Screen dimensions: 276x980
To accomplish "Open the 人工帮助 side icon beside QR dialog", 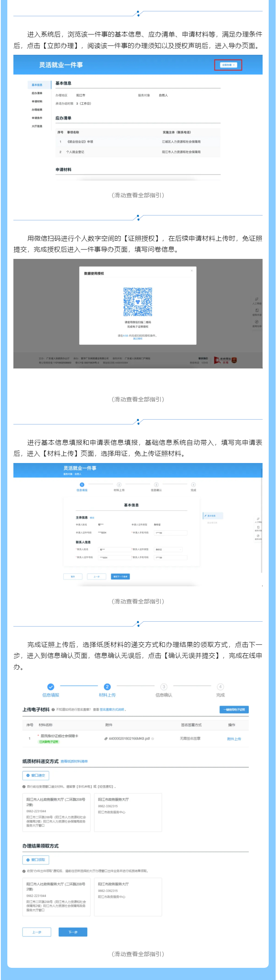I will point(257,301).
